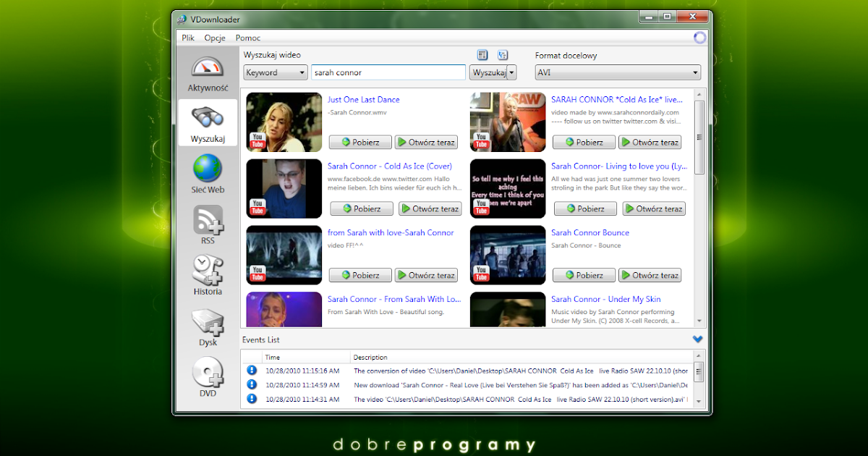The width and height of the screenshot is (868, 456).
Task: Collapse the Events List with blue chevron
Action: (697, 339)
